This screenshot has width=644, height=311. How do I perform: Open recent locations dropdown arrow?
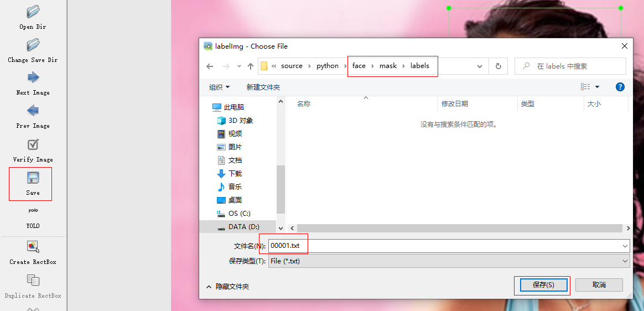point(239,66)
